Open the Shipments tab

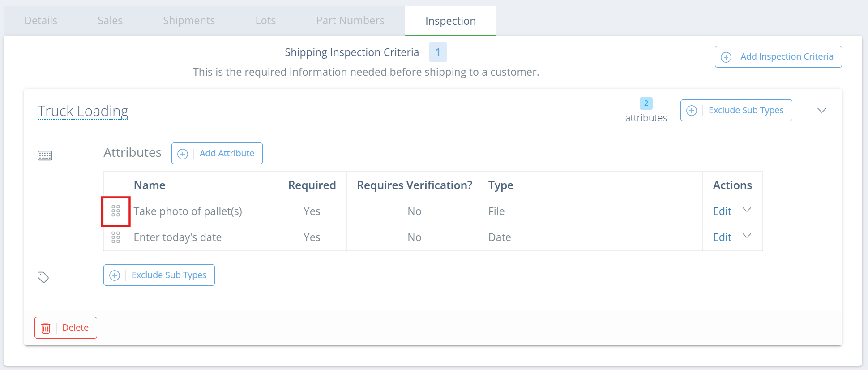[x=189, y=21]
